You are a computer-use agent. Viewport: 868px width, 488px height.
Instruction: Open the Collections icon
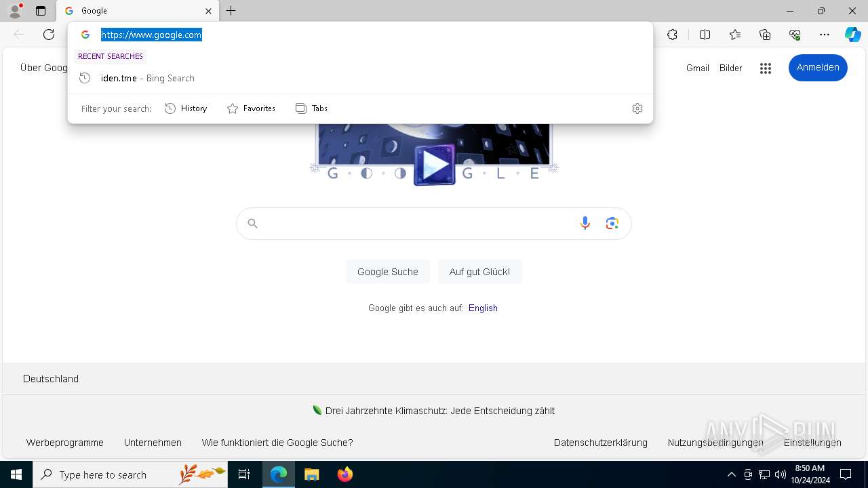(x=765, y=35)
